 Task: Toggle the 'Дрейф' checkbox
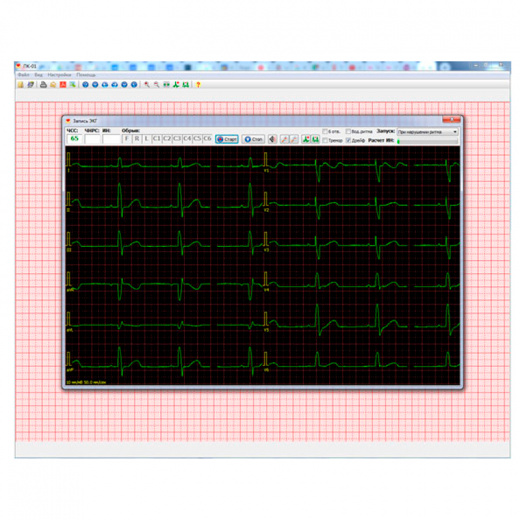click(x=348, y=140)
